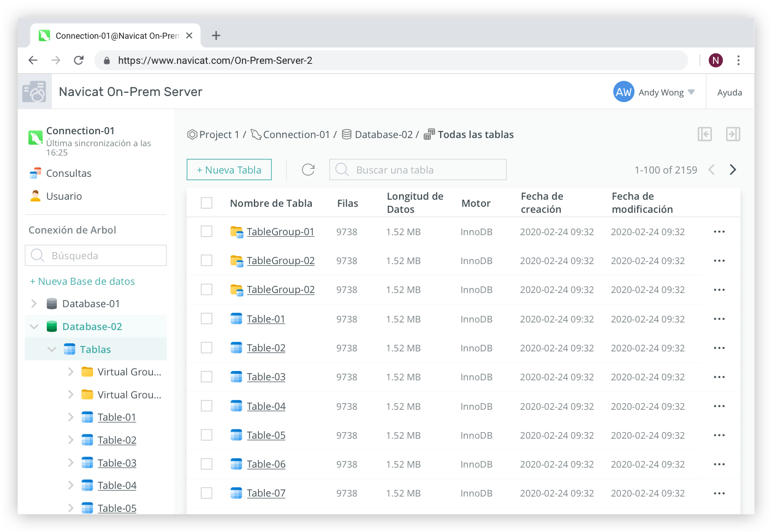The width and height of the screenshot is (772, 532).
Task: Select Consultas in the sidebar
Action: (x=69, y=174)
